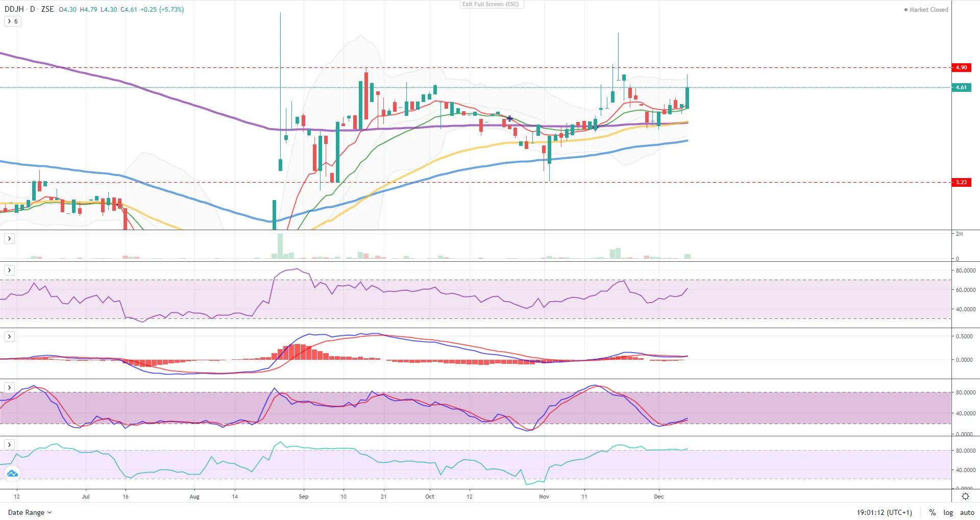
Task: Expand the MACD pane legend chevron
Action: coord(9,337)
